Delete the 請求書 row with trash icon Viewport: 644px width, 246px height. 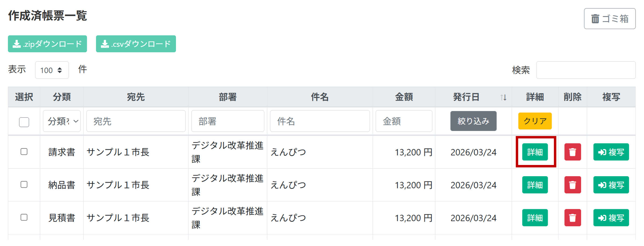pyautogui.click(x=572, y=152)
